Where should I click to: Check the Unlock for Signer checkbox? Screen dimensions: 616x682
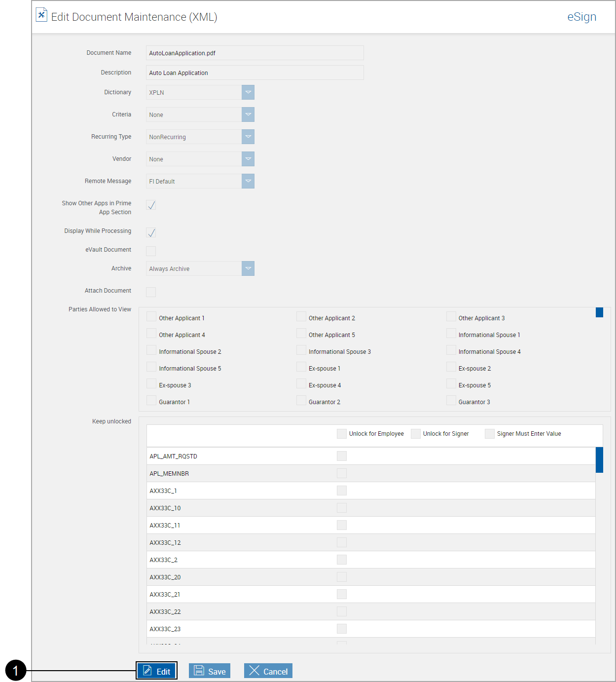(415, 433)
